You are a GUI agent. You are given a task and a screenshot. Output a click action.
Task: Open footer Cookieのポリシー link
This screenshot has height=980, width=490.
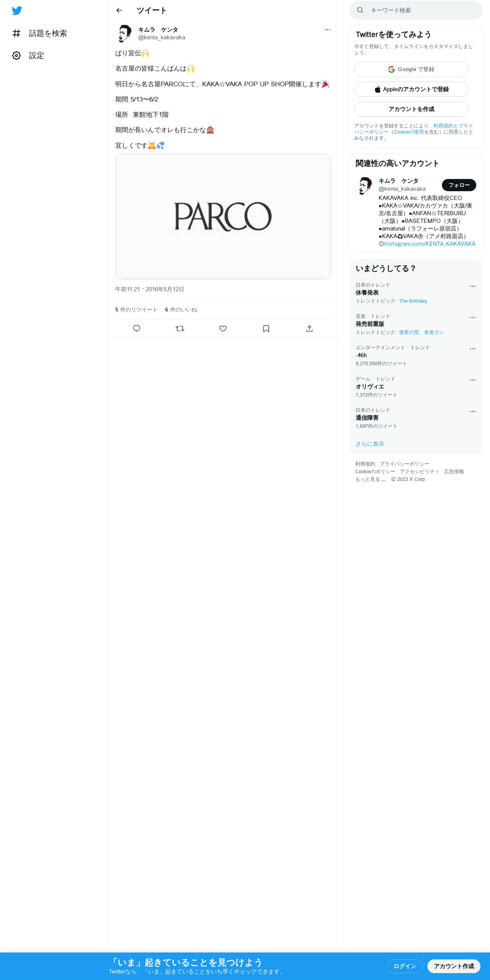(x=375, y=472)
